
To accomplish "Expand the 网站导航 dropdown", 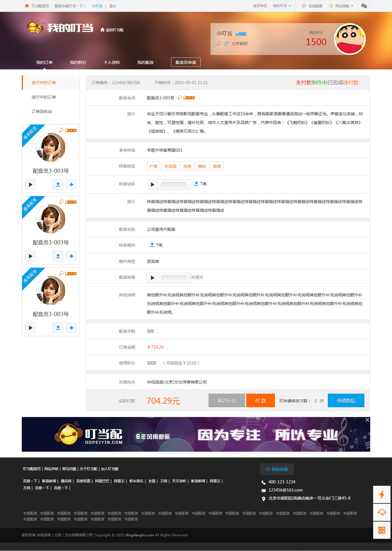I will (x=341, y=6).
